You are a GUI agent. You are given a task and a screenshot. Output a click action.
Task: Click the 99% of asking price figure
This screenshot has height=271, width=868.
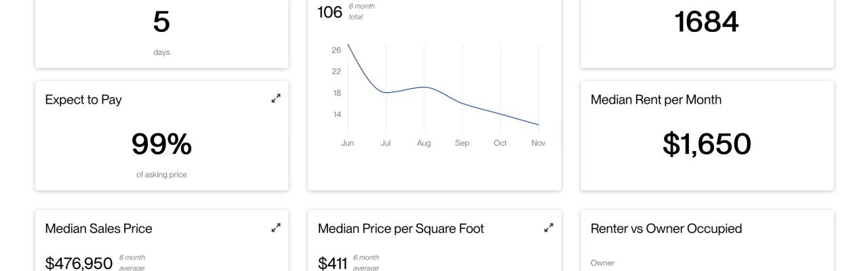click(x=161, y=144)
